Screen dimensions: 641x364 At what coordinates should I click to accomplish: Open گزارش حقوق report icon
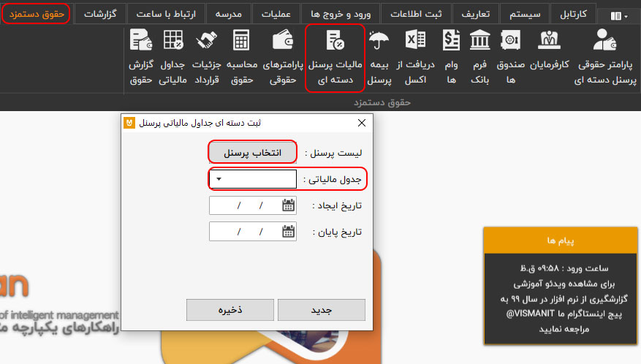coord(141,56)
